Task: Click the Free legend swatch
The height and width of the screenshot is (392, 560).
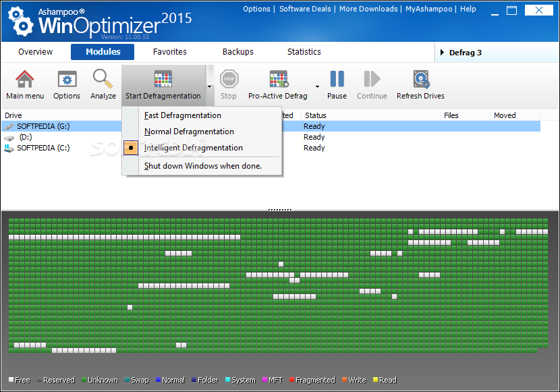Action: (x=11, y=379)
